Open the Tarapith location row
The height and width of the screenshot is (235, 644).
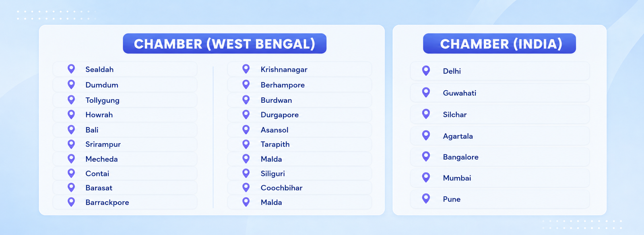coord(299,144)
